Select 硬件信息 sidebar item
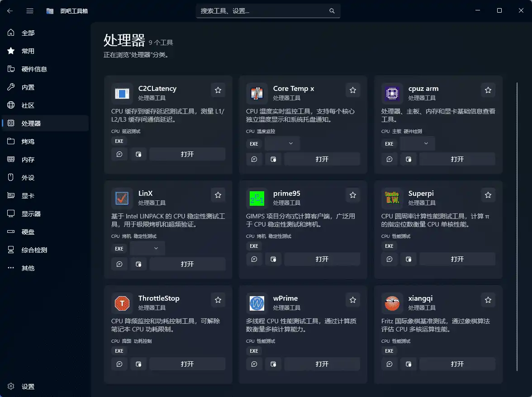This screenshot has height=397, width=532. point(45,69)
